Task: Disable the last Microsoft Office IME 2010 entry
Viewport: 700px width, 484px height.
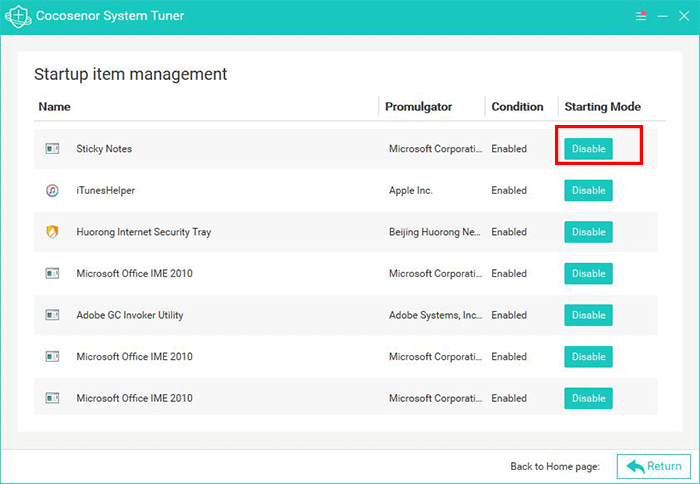Action: (588, 398)
